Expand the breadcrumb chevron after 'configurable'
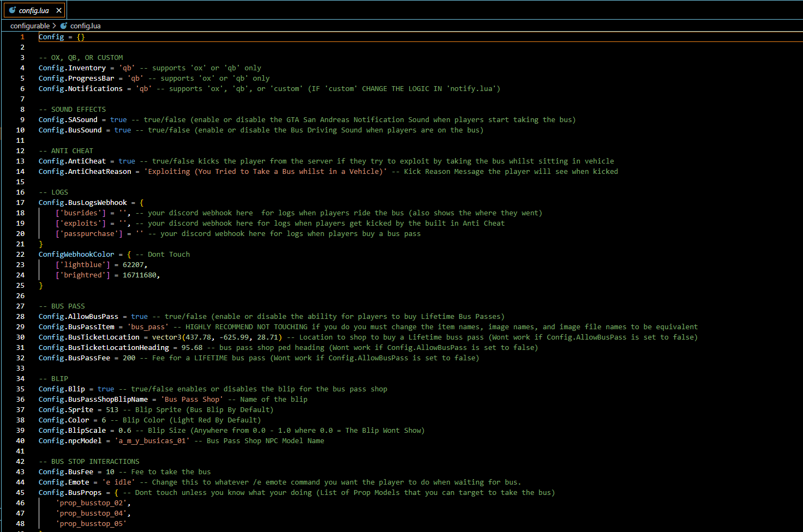This screenshot has width=803, height=532. pos(55,26)
